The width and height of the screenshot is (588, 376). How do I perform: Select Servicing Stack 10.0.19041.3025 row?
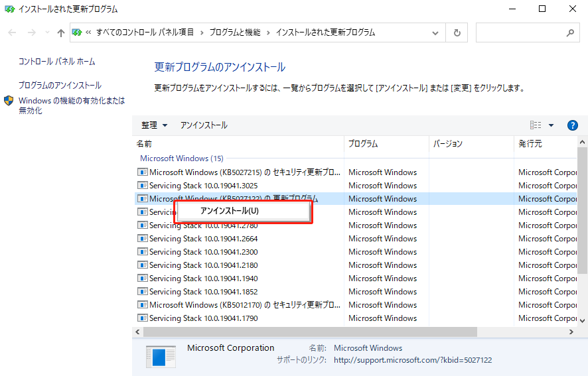356,186
